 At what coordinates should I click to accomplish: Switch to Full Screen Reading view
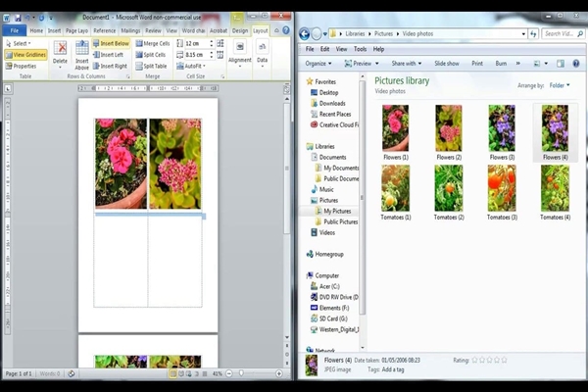click(181, 373)
